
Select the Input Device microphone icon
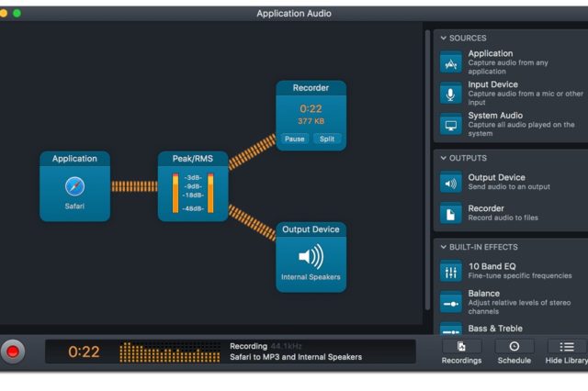click(x=451, y=94)
